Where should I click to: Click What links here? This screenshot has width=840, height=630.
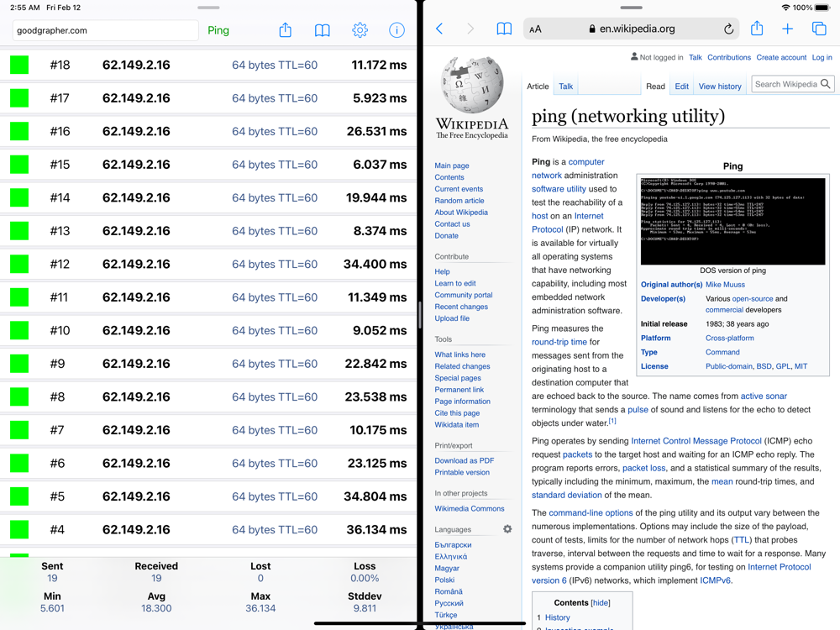coord(459,354)
